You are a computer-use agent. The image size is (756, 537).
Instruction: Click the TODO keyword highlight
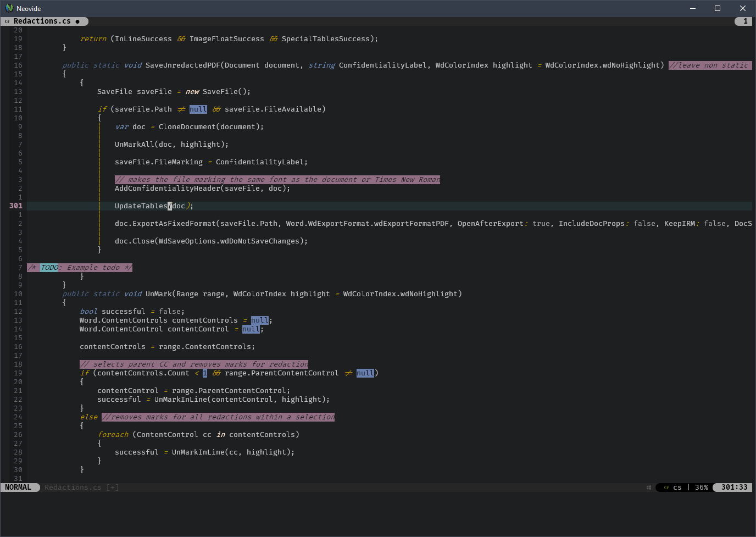coord(49,268)
